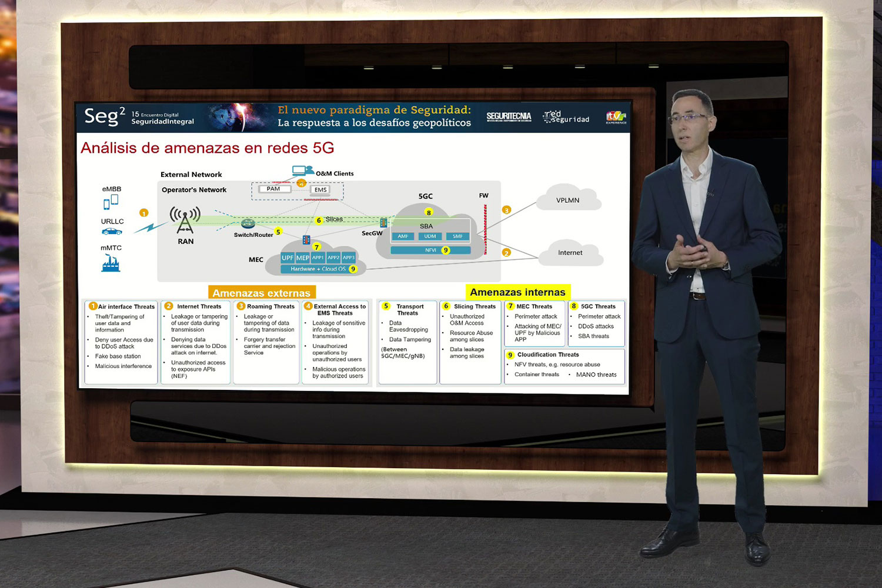Click the 'DDoS attacks' bullet
This screenshot has height=588, width=882.
tap(596, 326)
